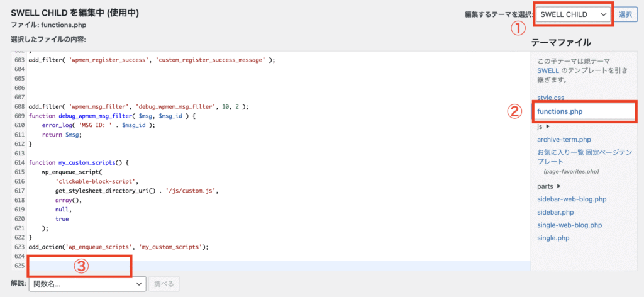Click add_action wp_enqueue_scripts line 623
Viewport: 644px width, 297px height.
click(x=119, y=247)
